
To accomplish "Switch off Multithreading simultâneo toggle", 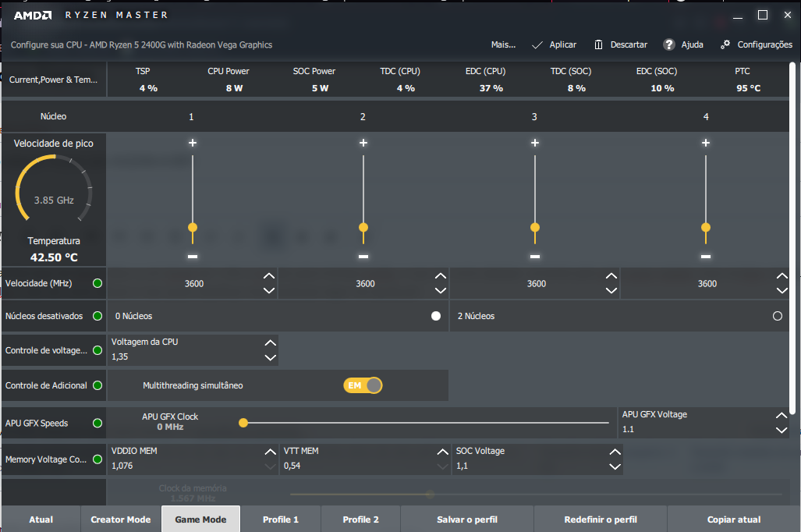I will tap(363, 385).
